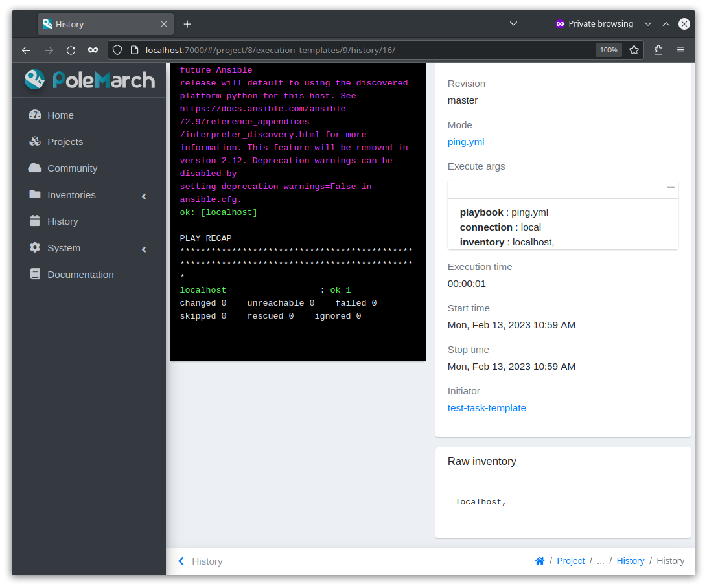Go back using the History back chevron
The image size is (707, 588).
[181, 561]
